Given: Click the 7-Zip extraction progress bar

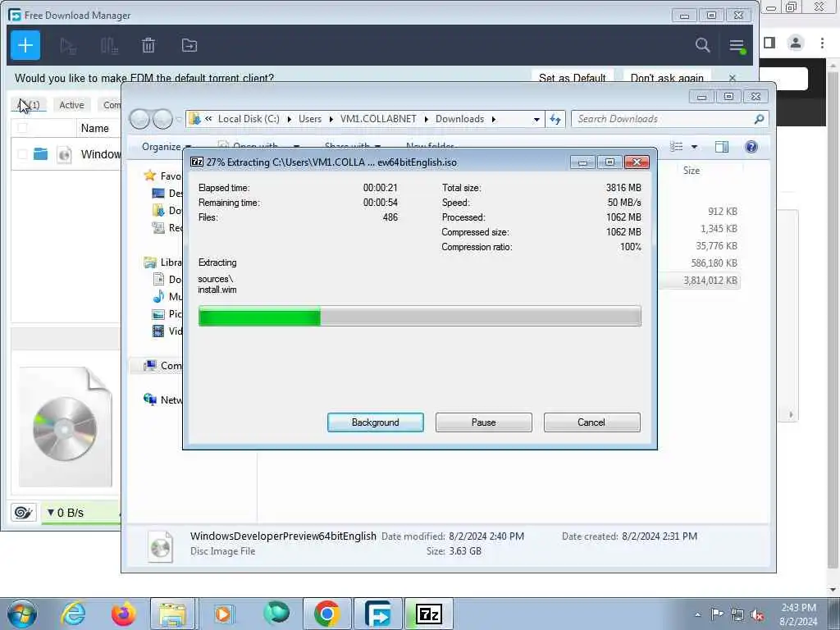Looking at the screenshot, I should click(419, 316).
